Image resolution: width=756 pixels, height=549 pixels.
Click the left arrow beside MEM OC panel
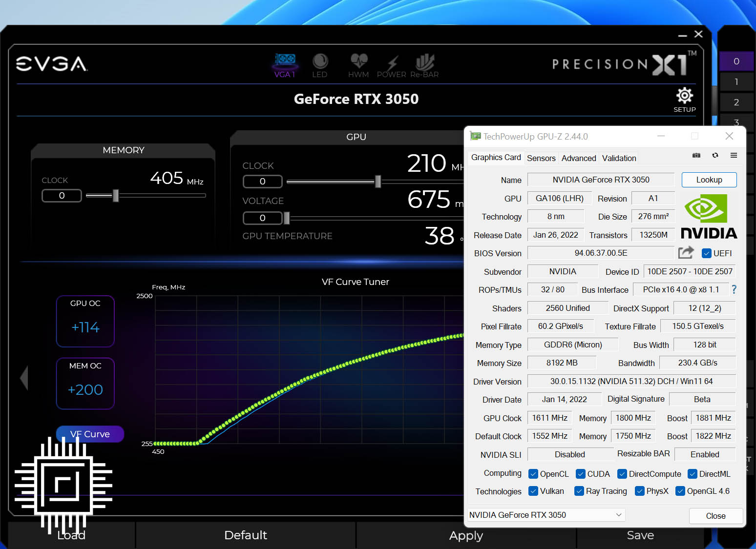coord(24,377)
